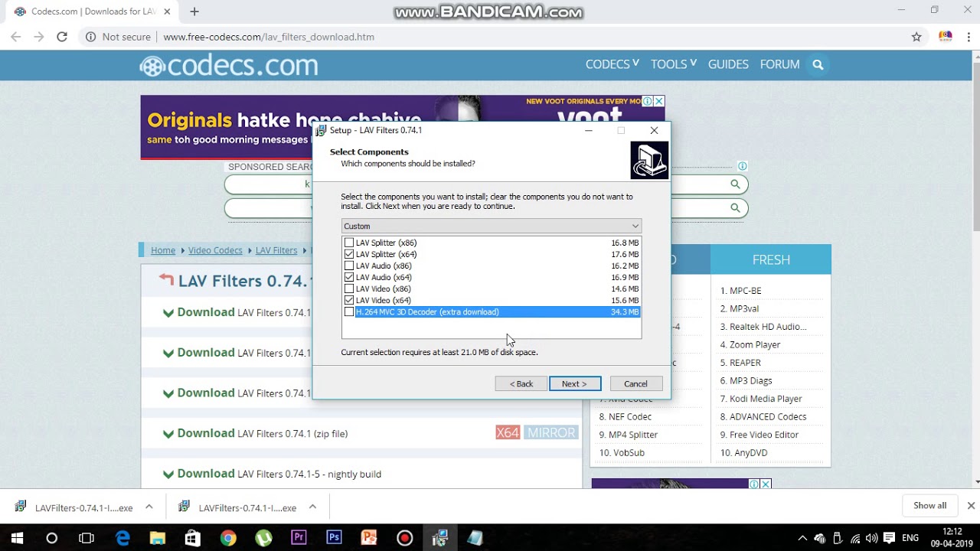This screenshot has width=980, height=551.
Task: Uncheck LAV Video (x64) component
Action: coord(349,300)
